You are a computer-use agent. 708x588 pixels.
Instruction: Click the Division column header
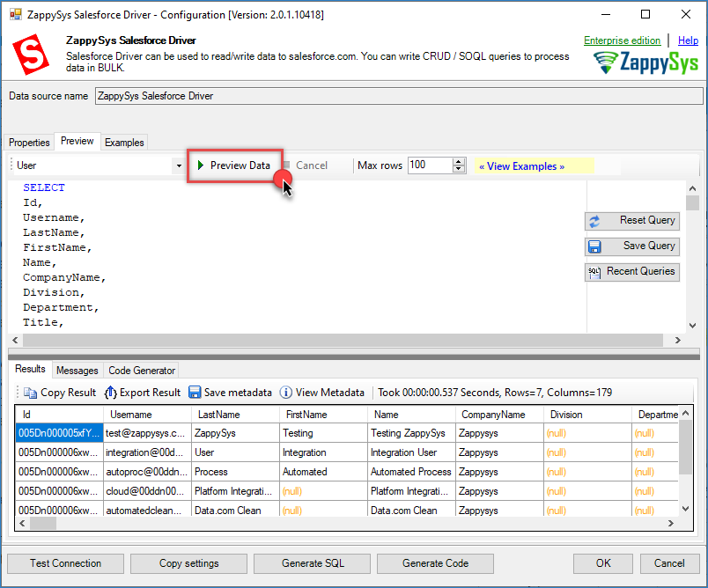click(x=587, y=415)
